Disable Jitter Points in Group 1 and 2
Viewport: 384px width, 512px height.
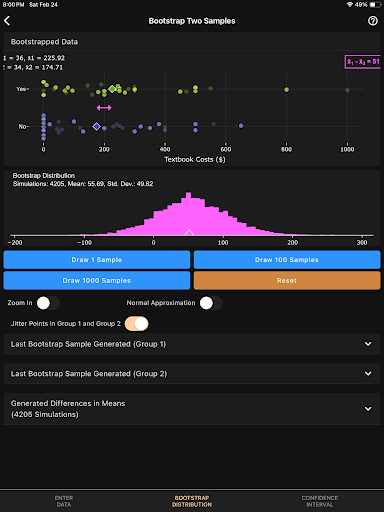(136, 324)
